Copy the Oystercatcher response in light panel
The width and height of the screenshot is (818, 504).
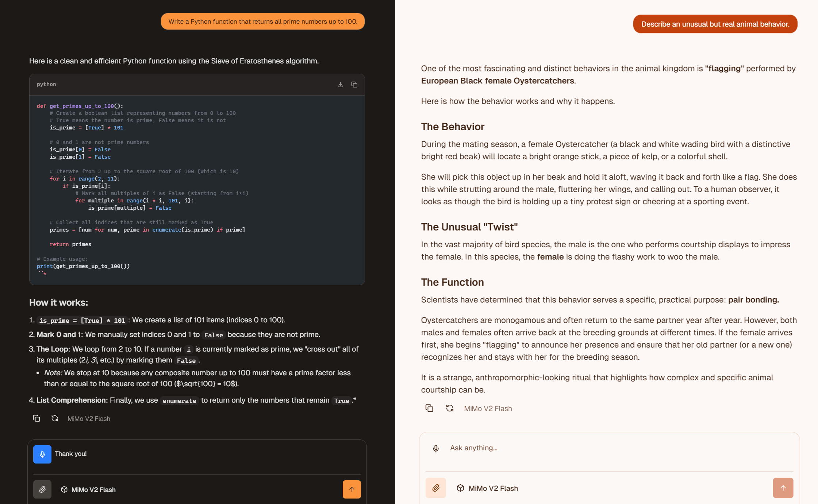click(x=429, y=408)
